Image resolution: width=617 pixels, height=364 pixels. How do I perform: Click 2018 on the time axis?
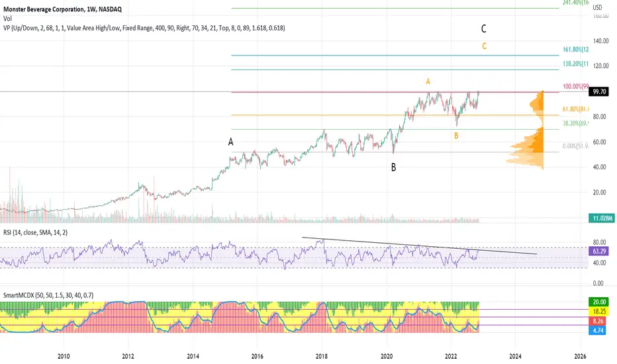[322, 357]
